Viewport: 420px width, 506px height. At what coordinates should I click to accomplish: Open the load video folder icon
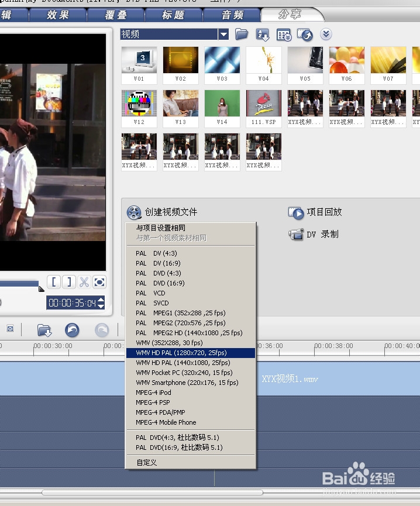[x=241, y=34]
